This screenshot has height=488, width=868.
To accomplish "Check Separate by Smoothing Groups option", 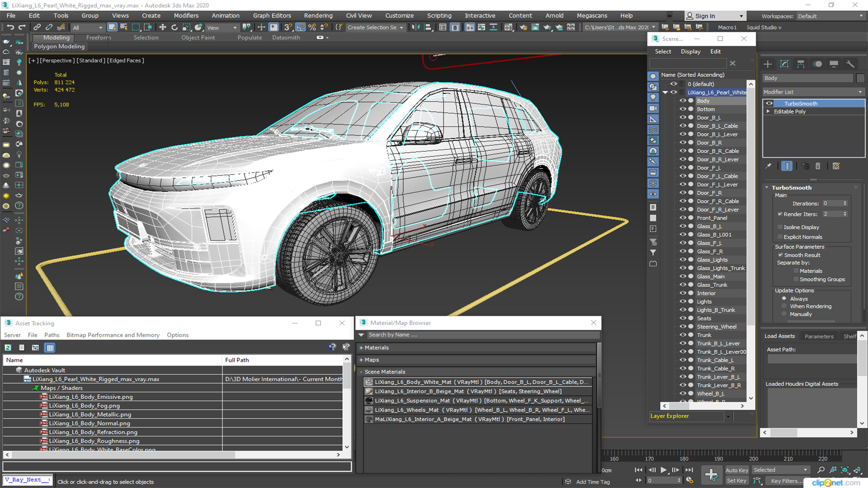I will pyautogui.click(x=796, y=279).
